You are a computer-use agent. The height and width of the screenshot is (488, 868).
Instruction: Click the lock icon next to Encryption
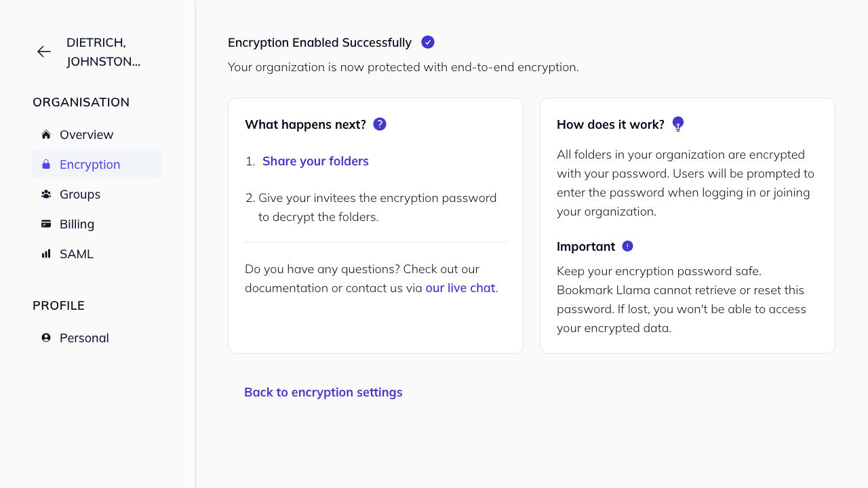click(x=45, y=164)
